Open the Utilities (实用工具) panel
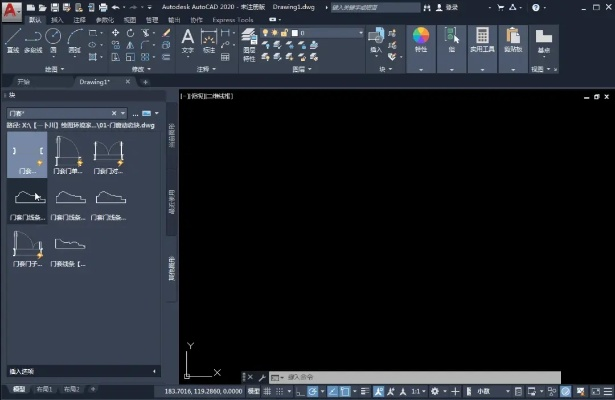 pos(483,39)
